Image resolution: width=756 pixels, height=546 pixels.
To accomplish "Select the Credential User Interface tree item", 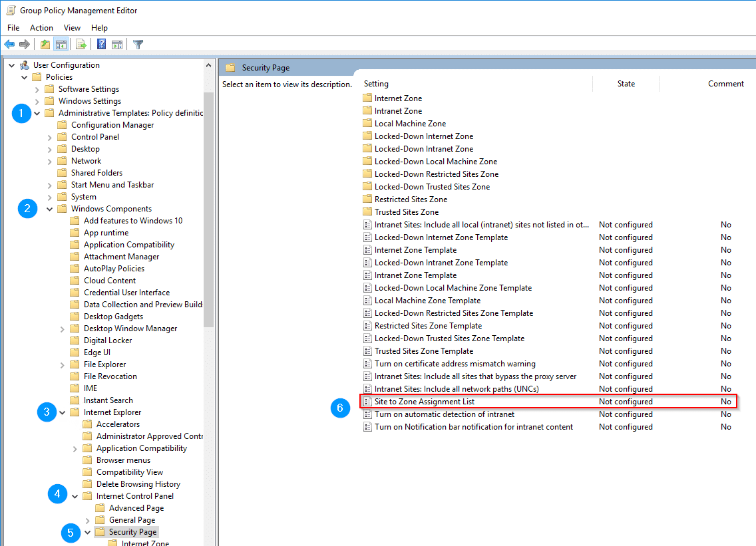I will tap(127, 292).
